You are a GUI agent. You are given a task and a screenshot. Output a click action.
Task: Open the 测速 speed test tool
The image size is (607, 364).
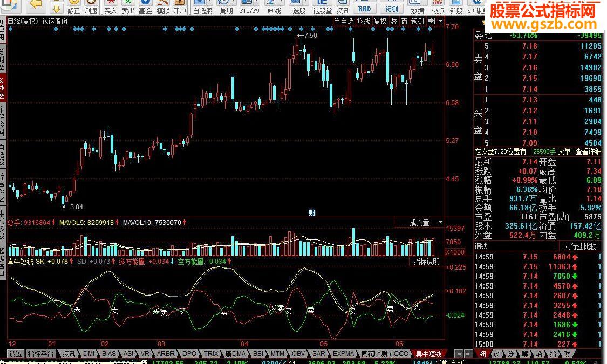coord(91,7)
